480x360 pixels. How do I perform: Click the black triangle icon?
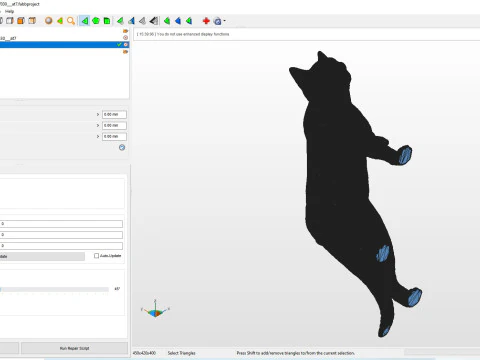coord(154,21)
